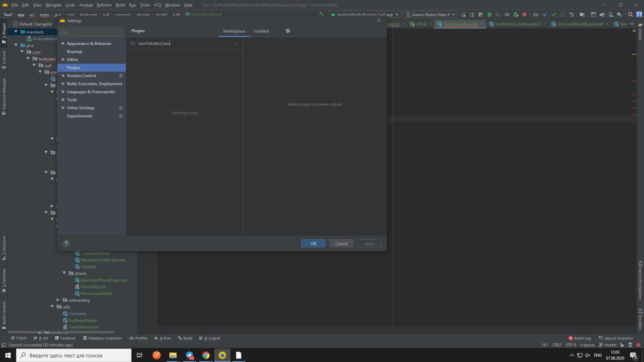Click the red Stop button in toolbar
Image resolution: width=644 pixels, height=362 pixels.
pyautogui.click(x=524, y=15)
